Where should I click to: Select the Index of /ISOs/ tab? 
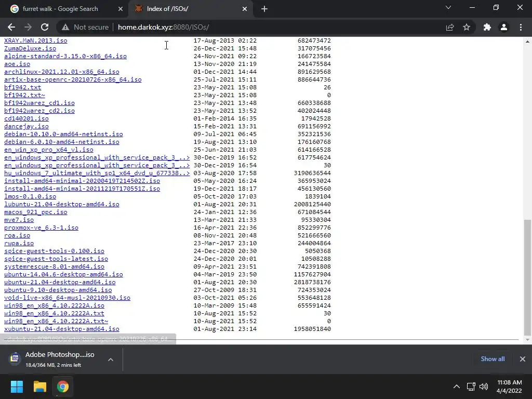(168, 9)
